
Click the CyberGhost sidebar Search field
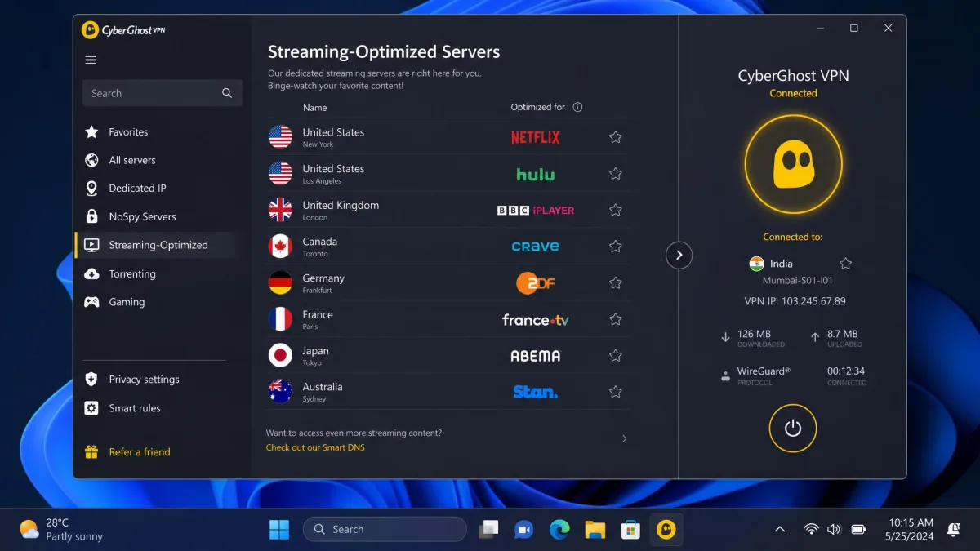tap(163, 93)
